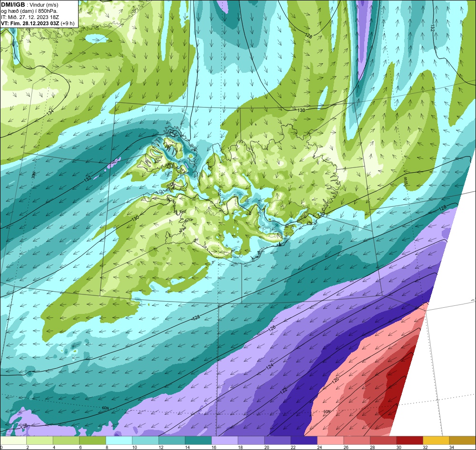The height and width of the screenshot is (450, 476).
Task: Click the legend tick label "18"
Action: [x=240, y=447]
